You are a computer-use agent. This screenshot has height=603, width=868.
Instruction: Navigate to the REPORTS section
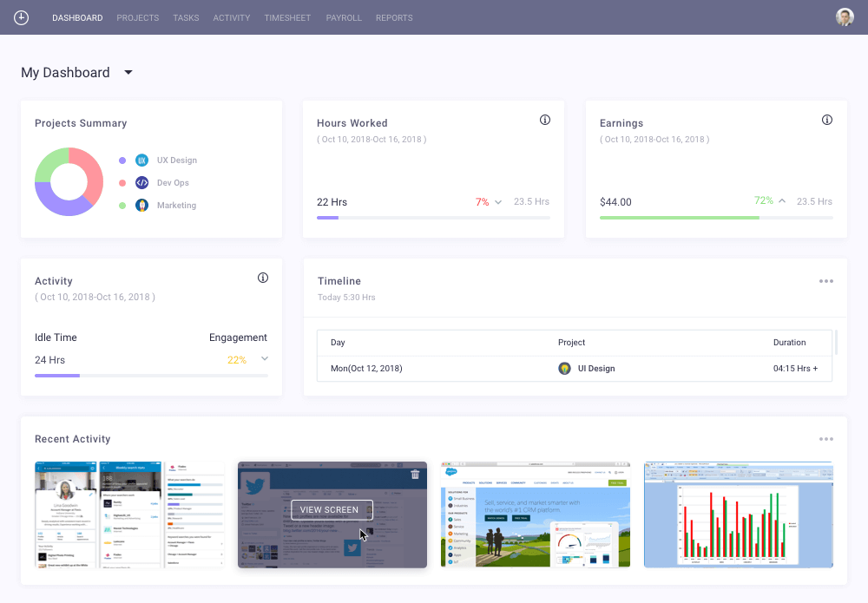click(394, 17)
